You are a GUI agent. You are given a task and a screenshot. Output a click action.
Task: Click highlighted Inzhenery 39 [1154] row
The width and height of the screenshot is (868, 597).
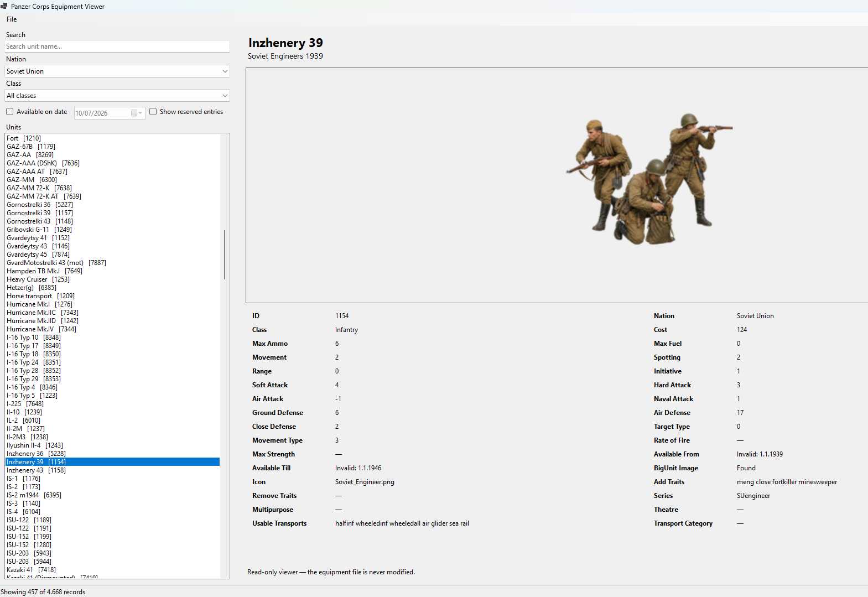[112, 462]
